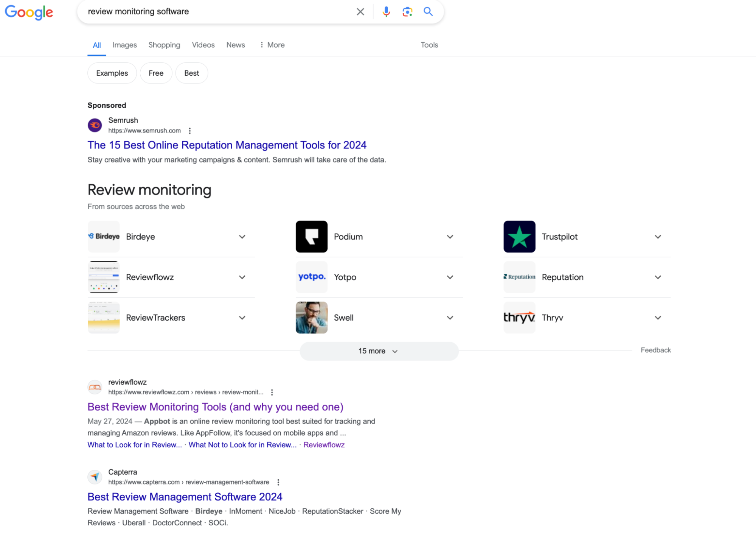This screenshot has height=536, width=756.
Task: Start voice search with microphone icon
Action: [386, 12]
